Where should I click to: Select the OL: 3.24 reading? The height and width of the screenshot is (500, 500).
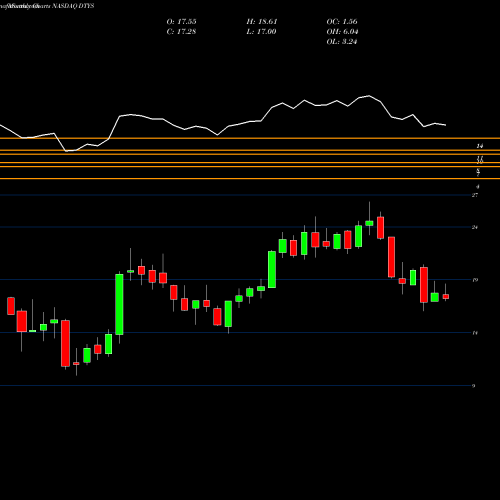[342, 42]
